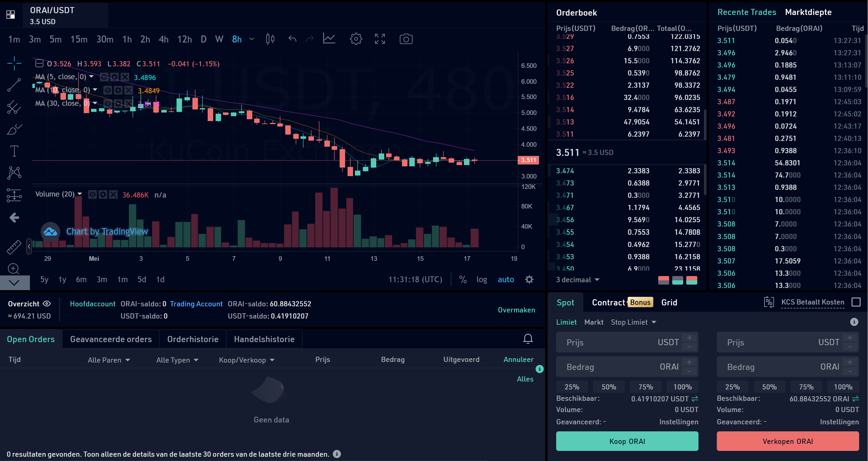Open the 3 decimaal dropdown
Image resolution: width=868 pixels, height=461 pixels.
coord(577,280)
